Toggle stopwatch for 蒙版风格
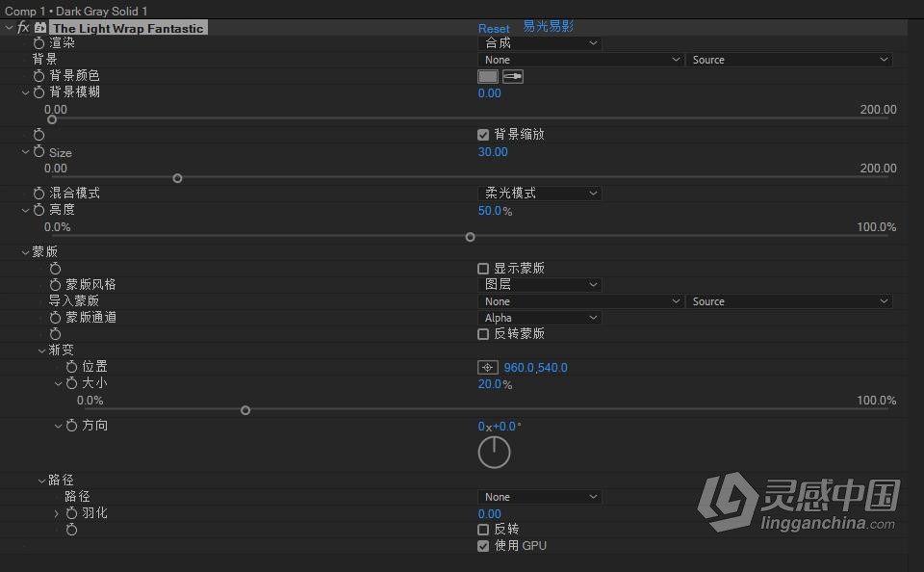The height and width of the screenshot is (572, 924). (x=56, y=285)
